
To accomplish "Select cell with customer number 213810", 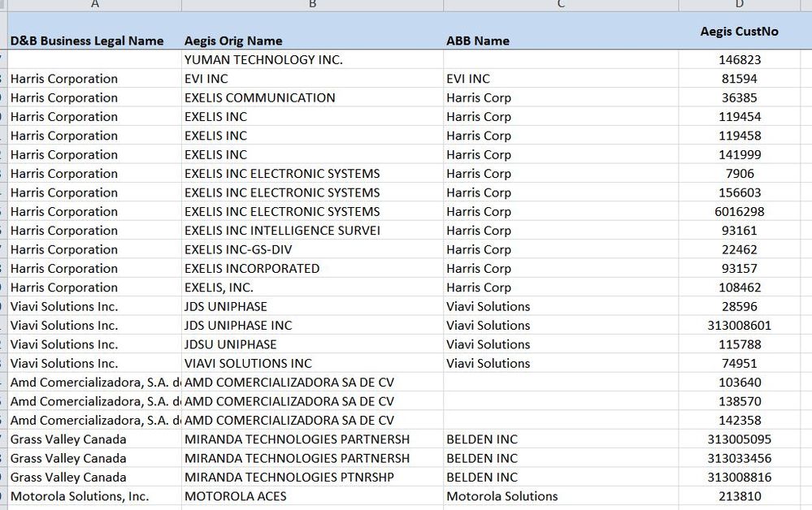I will 739,496.
